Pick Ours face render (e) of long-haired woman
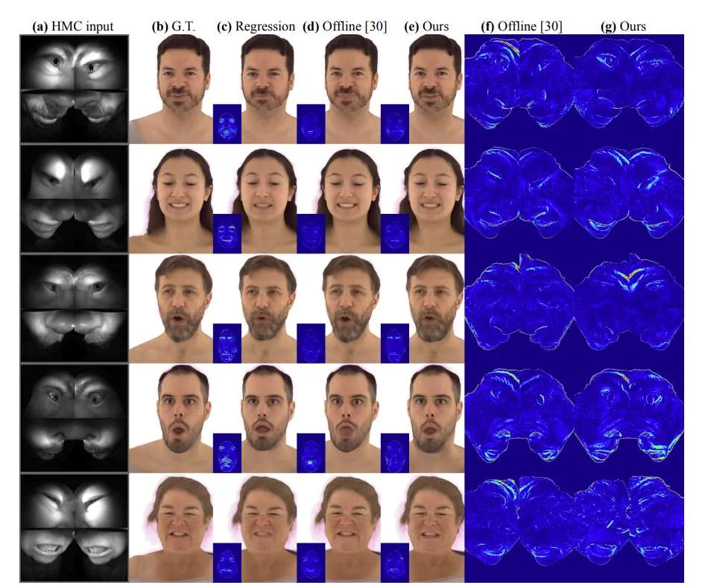Image resolution: width=705 pixels, height=588 pixels. (435, 199)
